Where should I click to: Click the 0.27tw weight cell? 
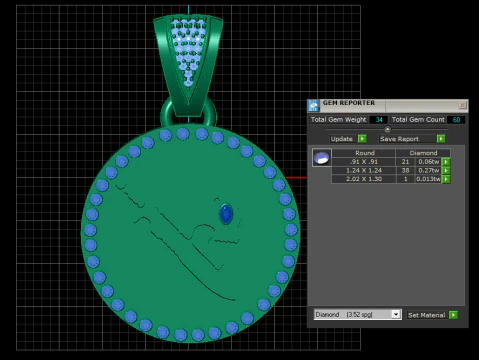pyautogui.click(x=428, y=171)
